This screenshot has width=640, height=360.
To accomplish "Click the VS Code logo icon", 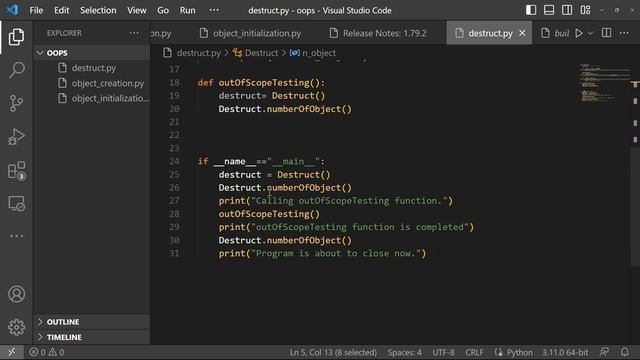I will (12, 10).
